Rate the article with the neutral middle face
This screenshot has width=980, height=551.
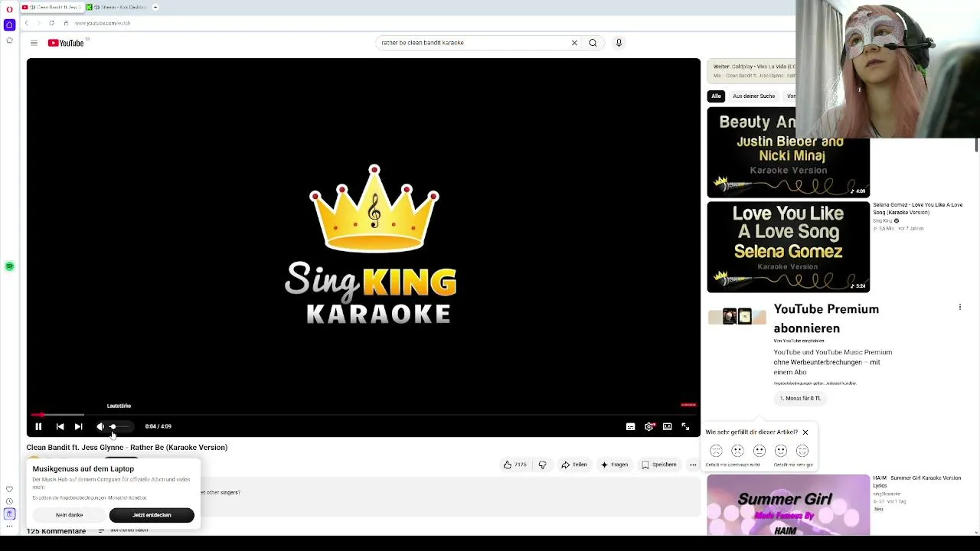[x=759, y=451]
